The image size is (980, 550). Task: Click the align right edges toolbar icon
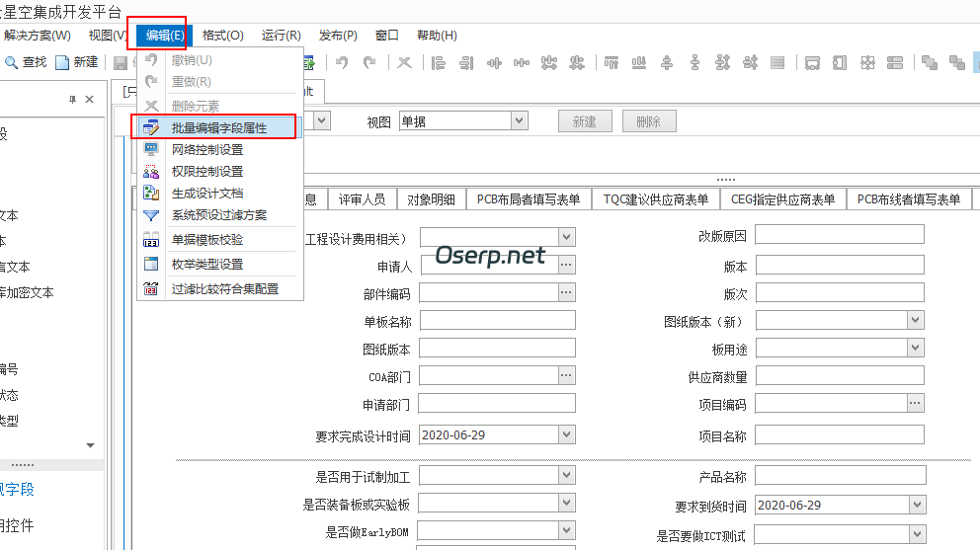pos(466,62)
